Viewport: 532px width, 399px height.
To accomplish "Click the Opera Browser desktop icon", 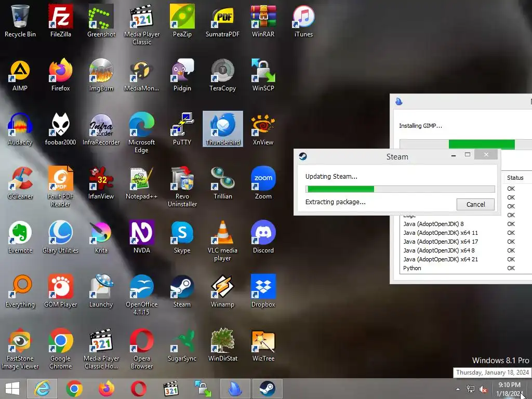I will tap(141, 349).
